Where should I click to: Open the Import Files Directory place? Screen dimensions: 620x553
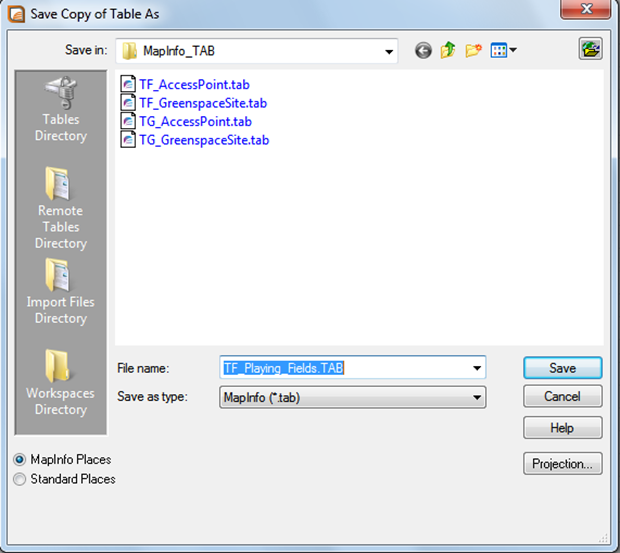click(61, 291)
